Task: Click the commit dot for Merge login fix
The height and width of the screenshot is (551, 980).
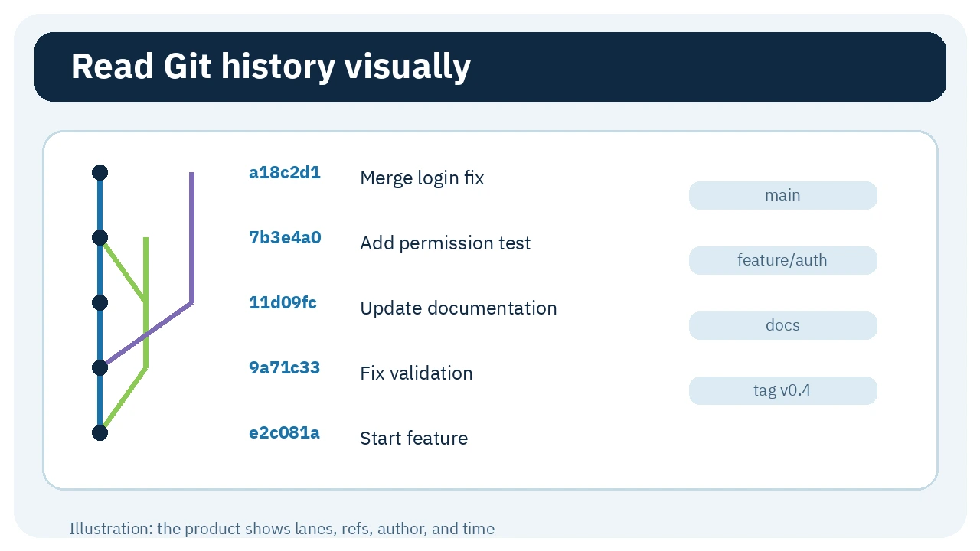Action: coord(100,173)
